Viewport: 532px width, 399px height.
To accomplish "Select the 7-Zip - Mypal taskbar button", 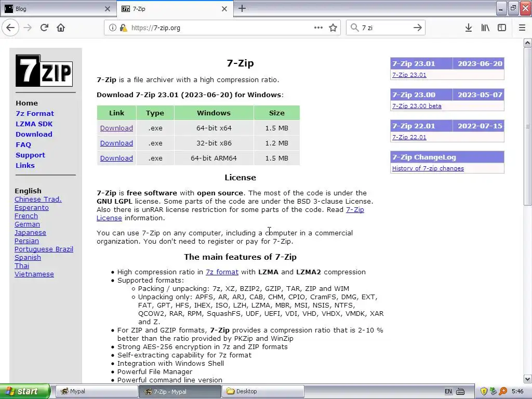I will (180, 391).
